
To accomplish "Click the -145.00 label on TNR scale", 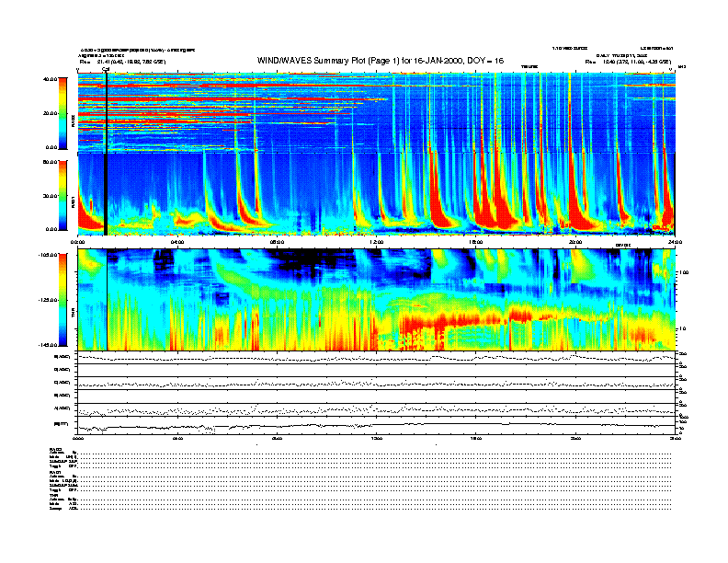I will [48, 345].
